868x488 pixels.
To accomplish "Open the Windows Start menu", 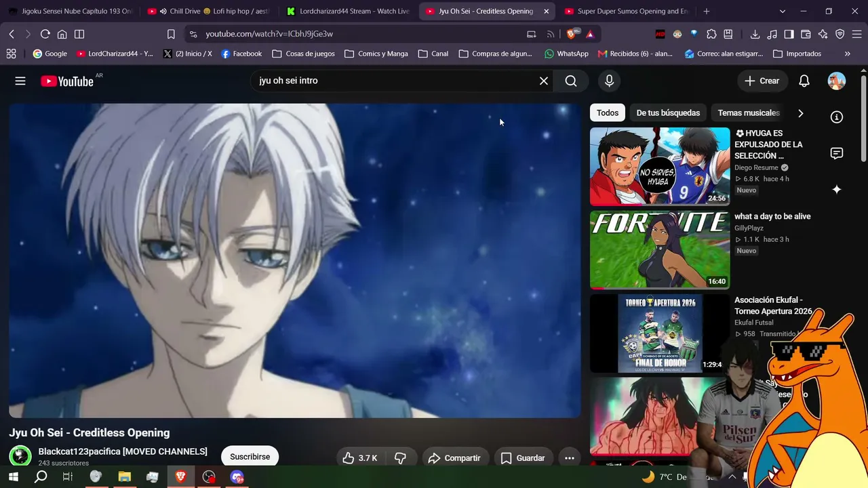I will (x=13, y=477).
